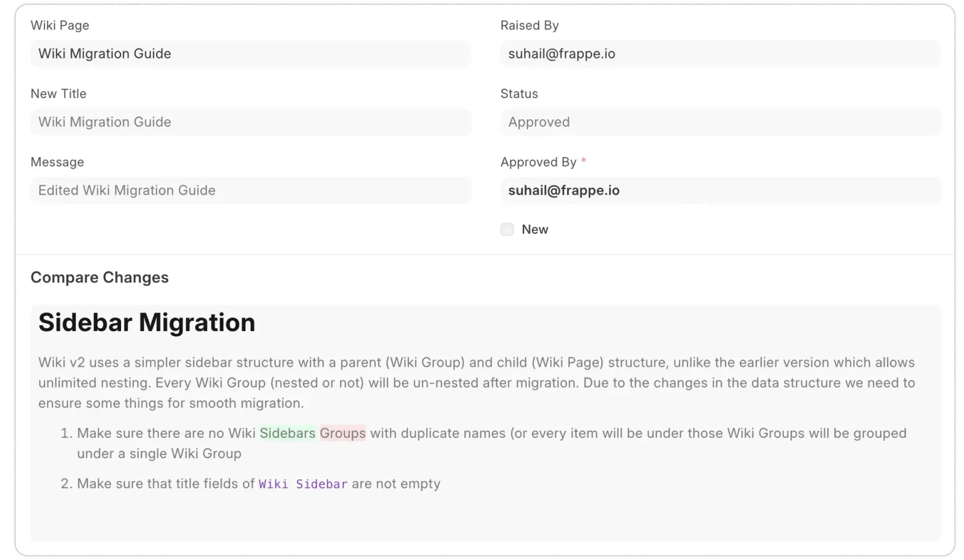Click the Approved By required asterisk
The height and width of the screenshot is (560, 964).
[583, 161]
